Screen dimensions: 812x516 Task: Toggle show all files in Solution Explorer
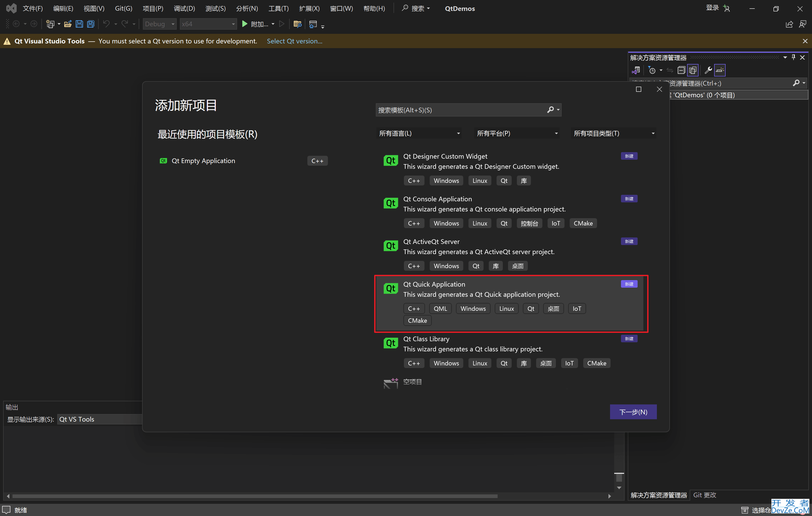coord(693,70)
